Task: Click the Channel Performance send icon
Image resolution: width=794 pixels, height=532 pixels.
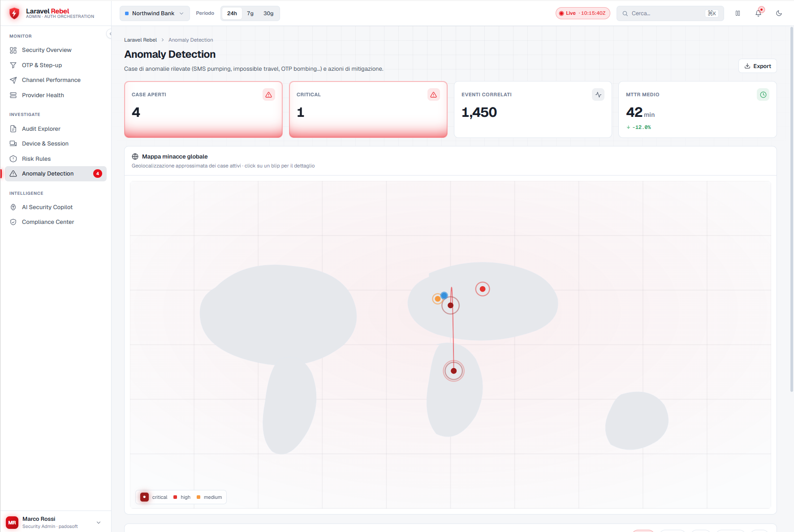Action: coord(13,80)
